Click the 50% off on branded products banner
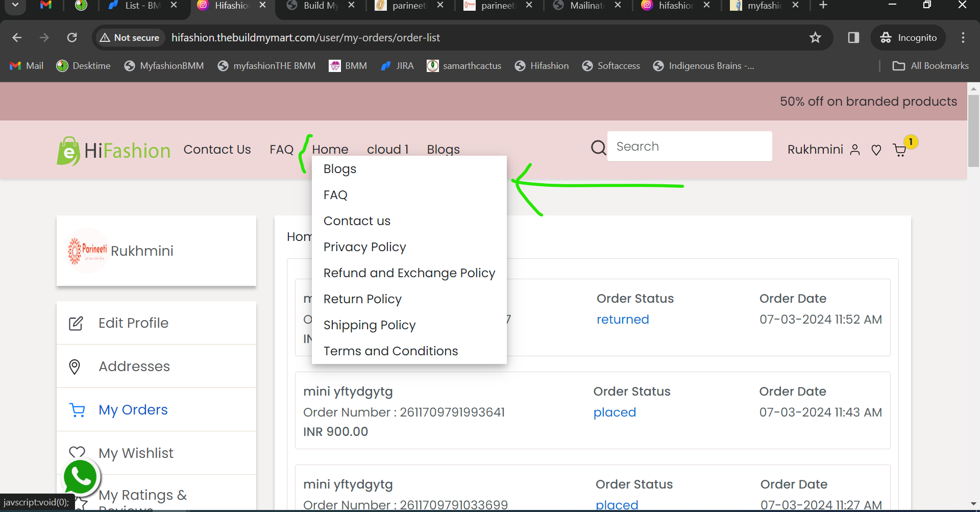The height and width of the screenshot is (512, 980). coord(868,102)
